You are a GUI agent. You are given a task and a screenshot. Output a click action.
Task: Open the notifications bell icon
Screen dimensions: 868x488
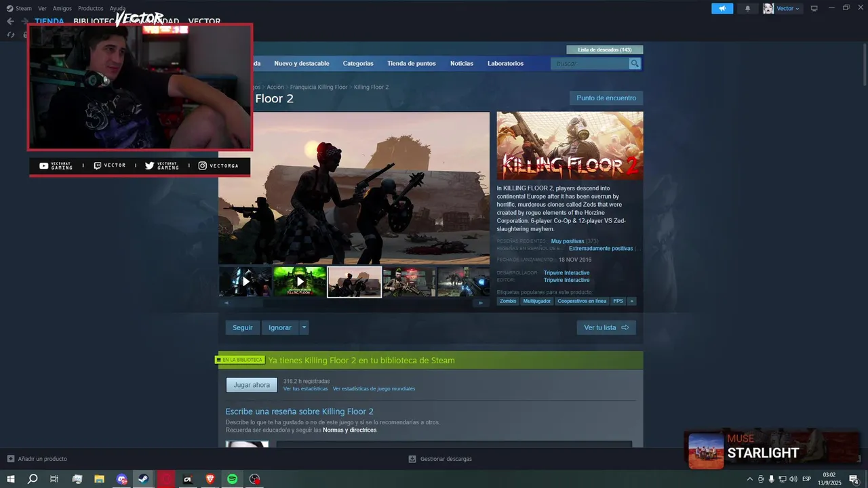(748, 8)
